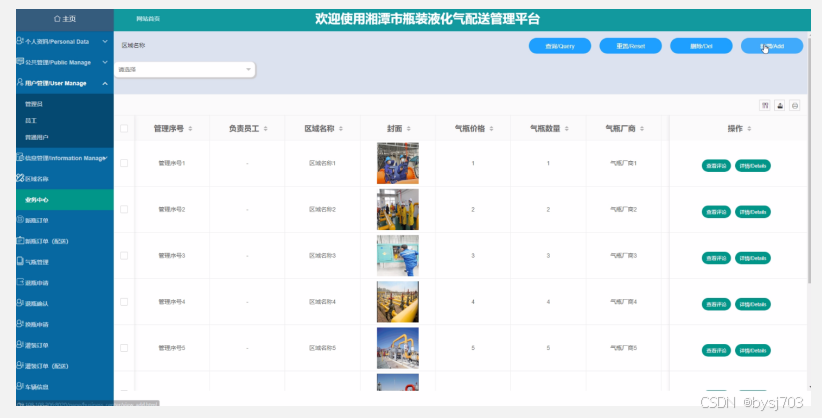The width and height of the screenshot is (822, 418).
Task: Click the icon beside 灌装订单（配送）
Action: coord(20,366)
